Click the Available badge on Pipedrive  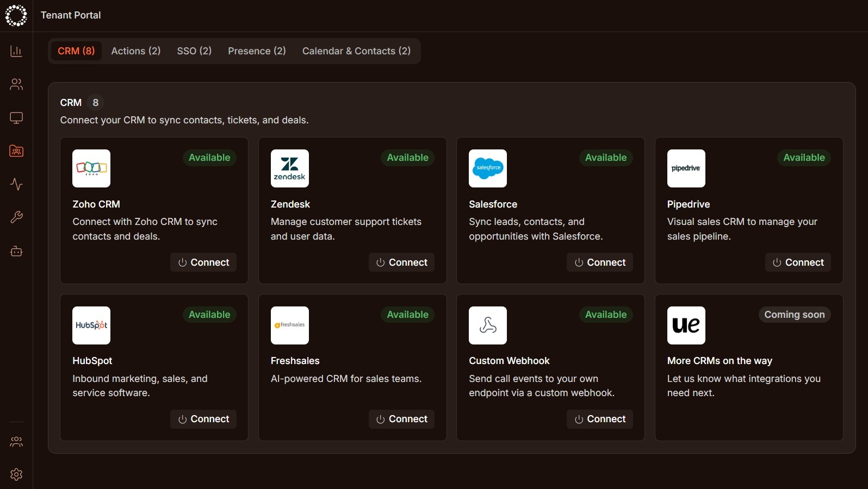(x=804, y=158)
